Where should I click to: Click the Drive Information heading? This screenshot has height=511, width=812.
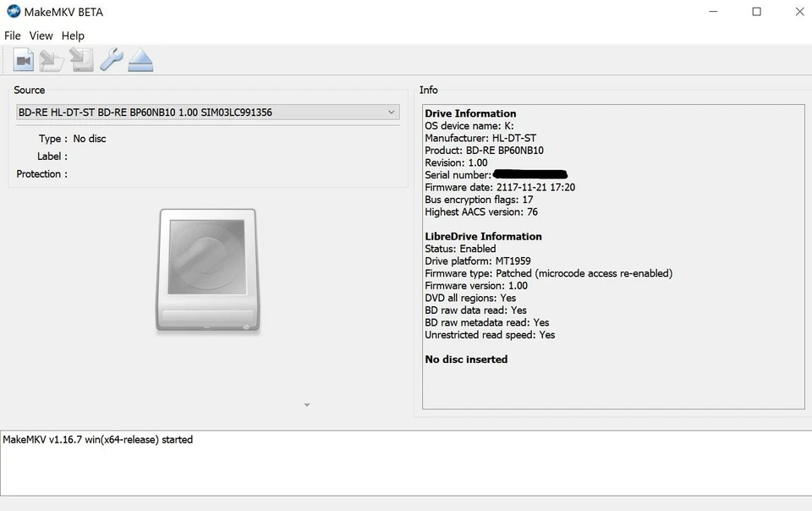pyautogui.click(x=470, y=113)
